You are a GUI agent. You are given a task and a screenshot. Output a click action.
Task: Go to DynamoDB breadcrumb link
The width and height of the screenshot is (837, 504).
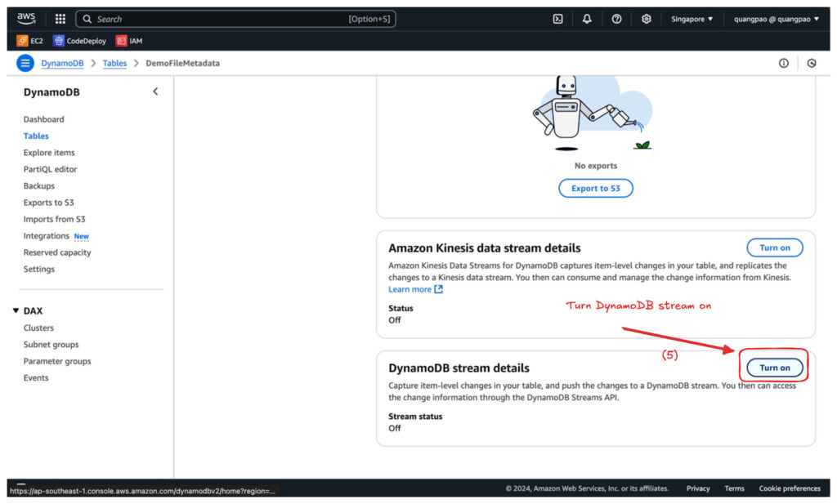tap(62, 63)
